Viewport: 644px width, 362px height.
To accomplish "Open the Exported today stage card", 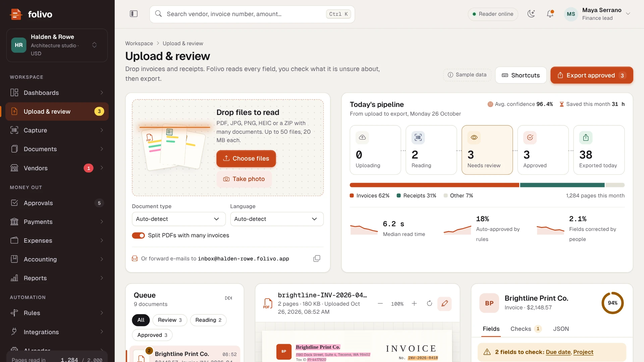I will 599,150.
